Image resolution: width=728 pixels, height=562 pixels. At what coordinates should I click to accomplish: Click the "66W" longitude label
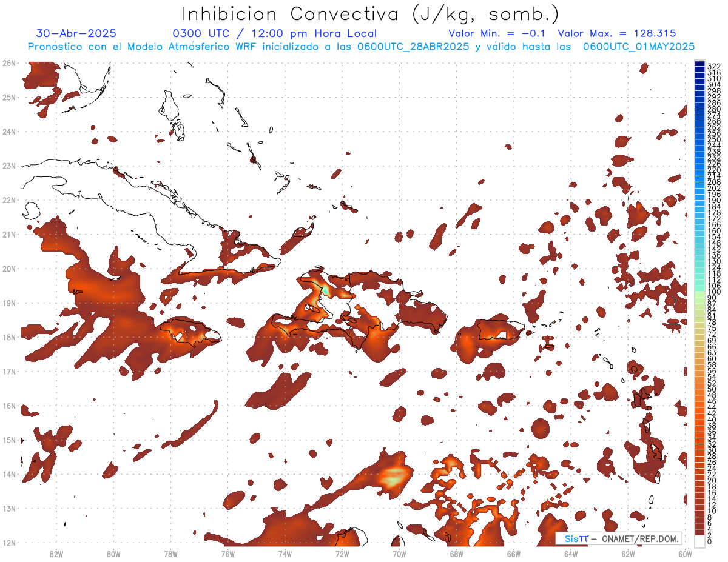click(x=513, y=554)
